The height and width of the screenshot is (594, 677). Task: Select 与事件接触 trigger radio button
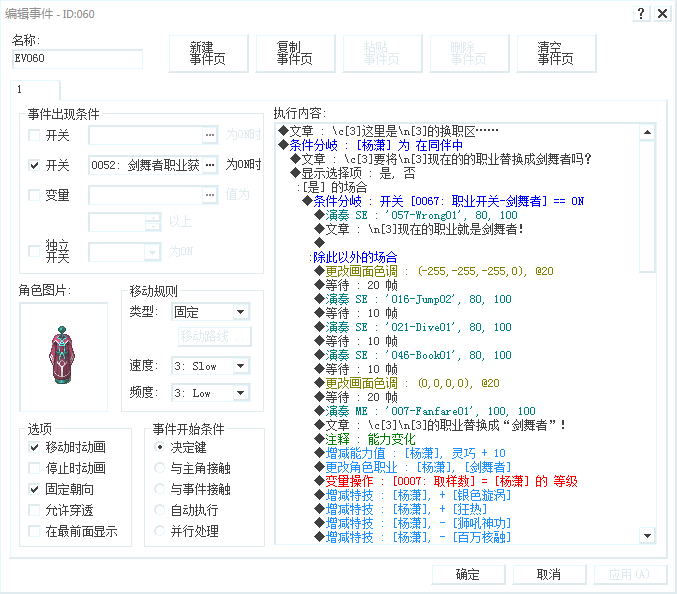tap(160, 489)
